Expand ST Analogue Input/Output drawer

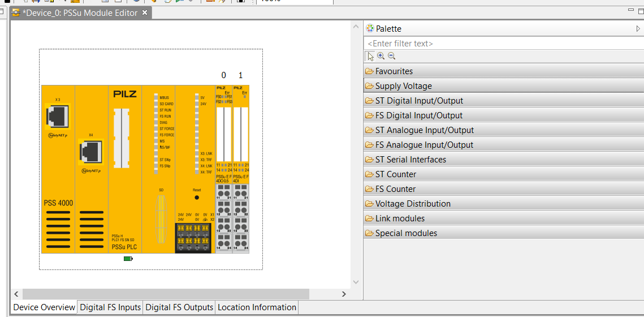(x=504, y=130)
